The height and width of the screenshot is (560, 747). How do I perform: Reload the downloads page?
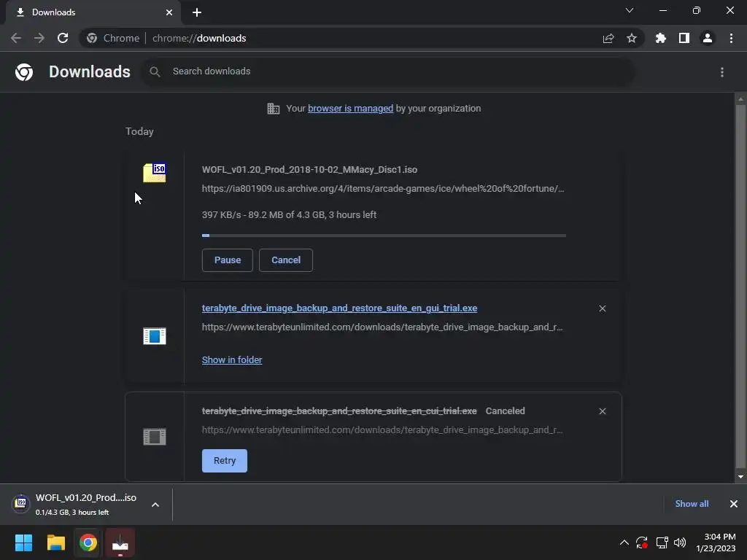coord(63,38)
